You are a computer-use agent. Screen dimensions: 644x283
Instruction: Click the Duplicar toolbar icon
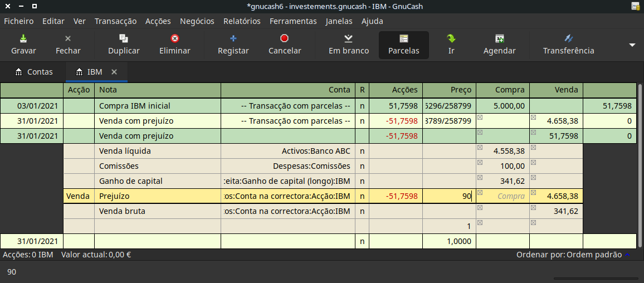(x=124, y=39)
